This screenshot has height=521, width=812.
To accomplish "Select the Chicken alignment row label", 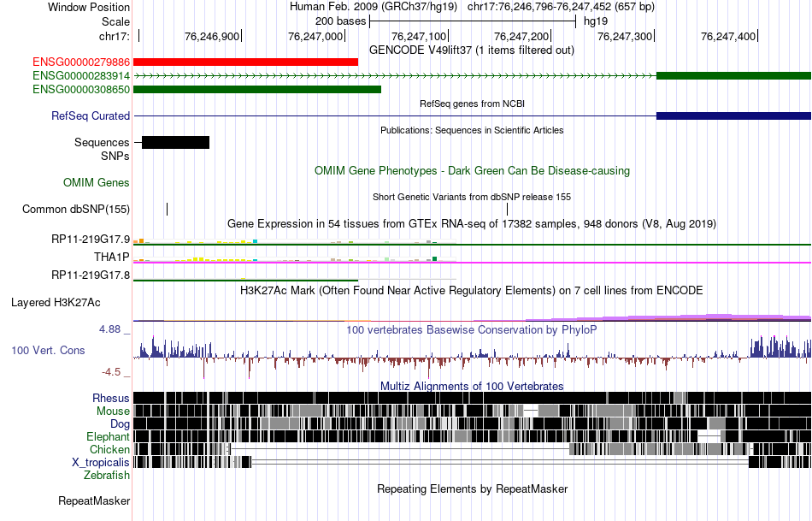I will click(109, 449).
